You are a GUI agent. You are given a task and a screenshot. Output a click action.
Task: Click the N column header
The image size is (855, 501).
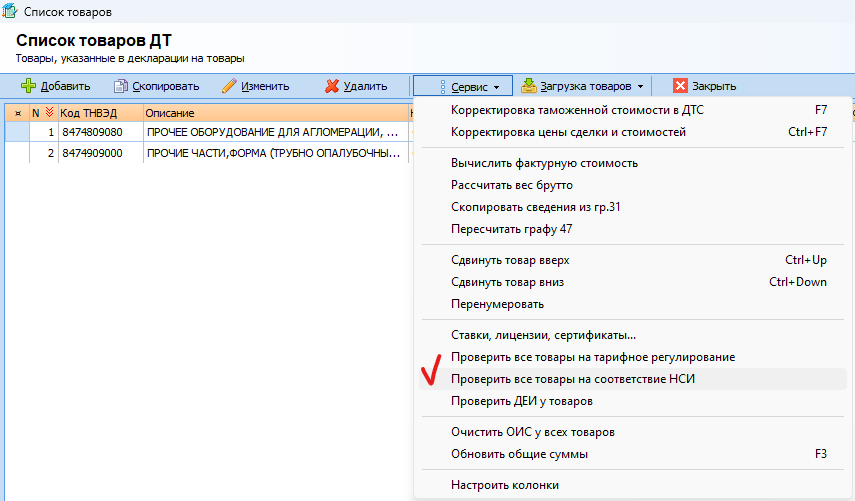44,113
